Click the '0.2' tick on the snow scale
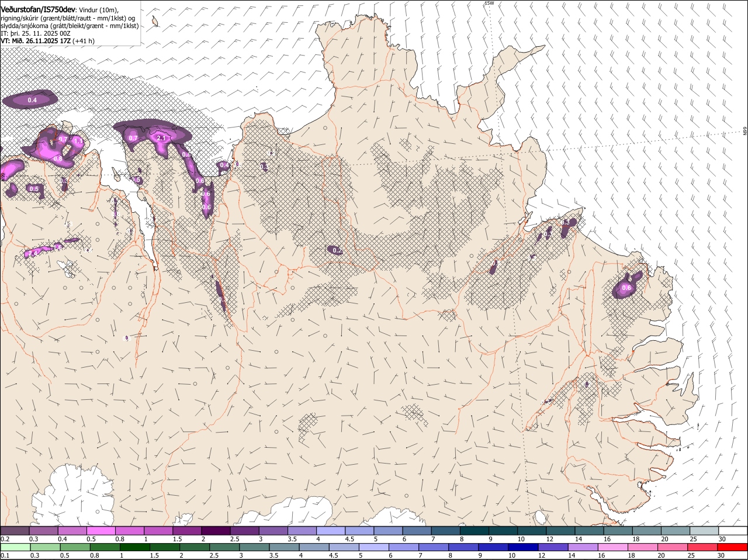 point(5,538)
